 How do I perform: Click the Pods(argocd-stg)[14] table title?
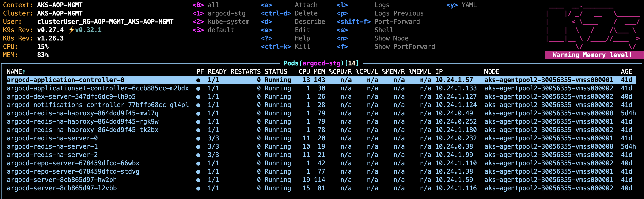click(321, 63)
